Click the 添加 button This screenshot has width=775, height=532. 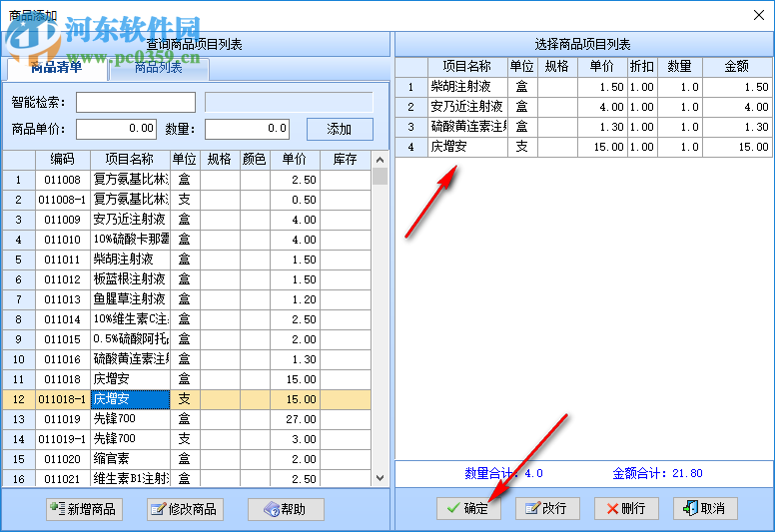click(x=340, y=129)
